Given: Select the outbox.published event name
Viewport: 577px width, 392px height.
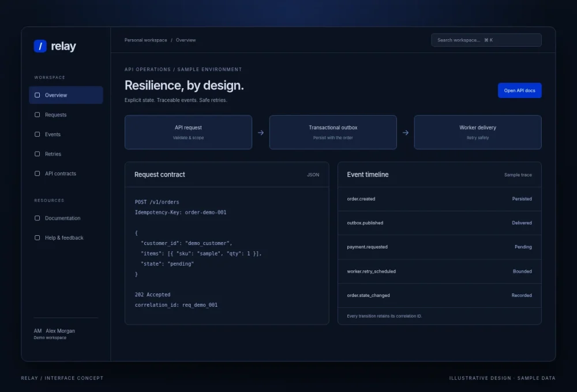Looking at the screenshot, I should [x=365, y=223].
